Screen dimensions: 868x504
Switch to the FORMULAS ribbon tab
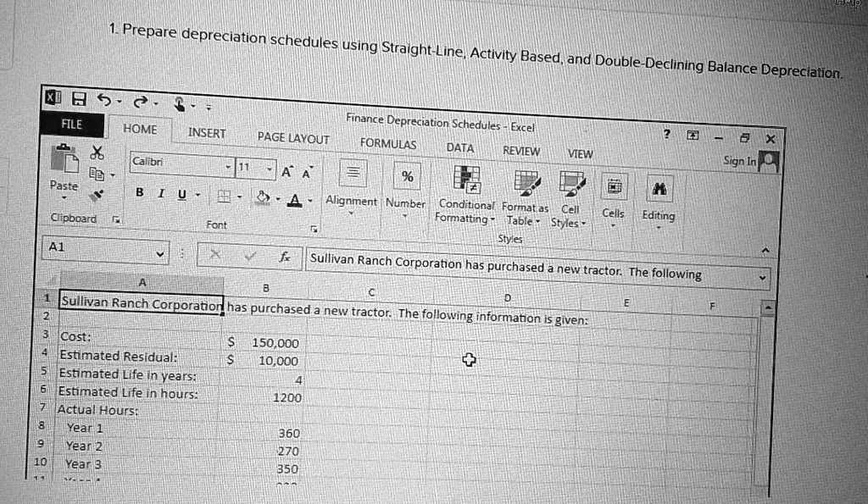pos(387,143)
